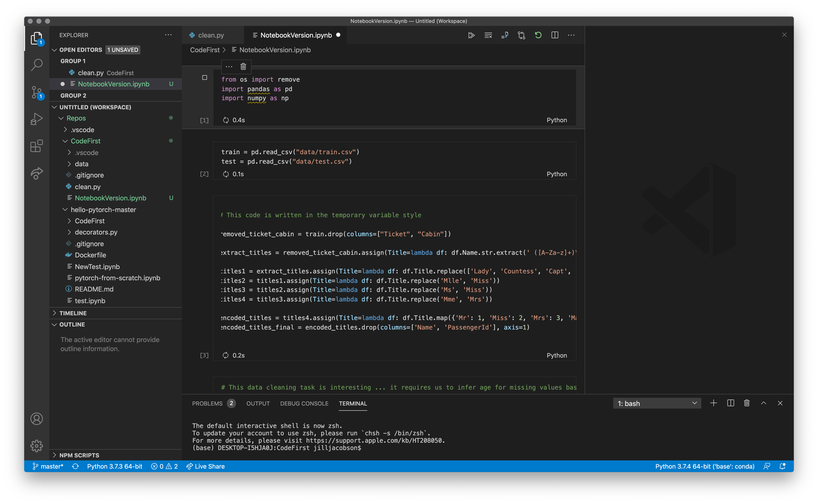Open a new terminal instance
818x504 pixels.
(x=714, y=403)
